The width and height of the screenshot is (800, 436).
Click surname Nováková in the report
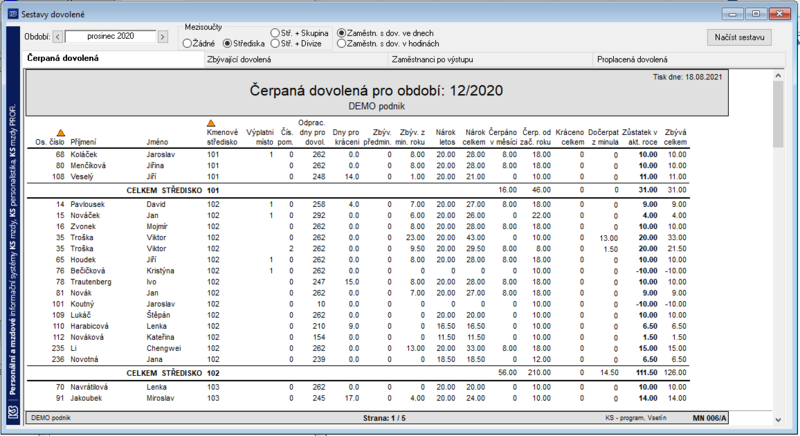[87, 337]
